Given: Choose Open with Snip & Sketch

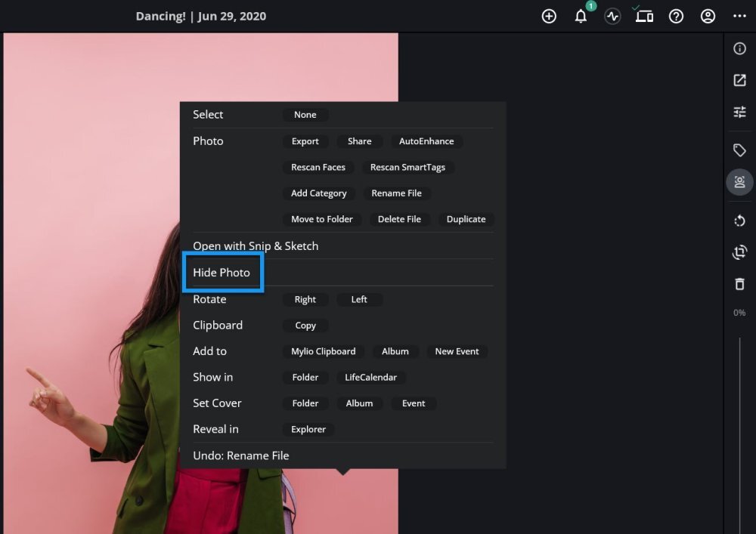Looking at the screenshot, I should point(256,246).
